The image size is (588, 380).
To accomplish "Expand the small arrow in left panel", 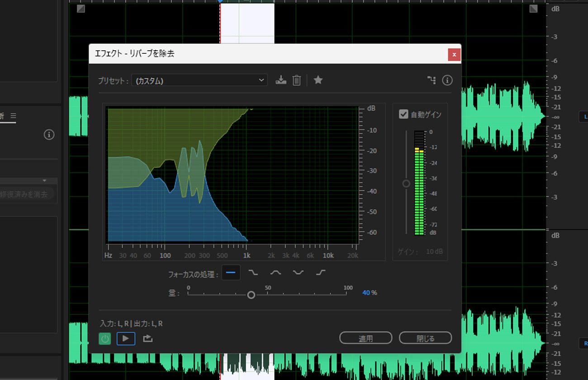I will (44, 181).
